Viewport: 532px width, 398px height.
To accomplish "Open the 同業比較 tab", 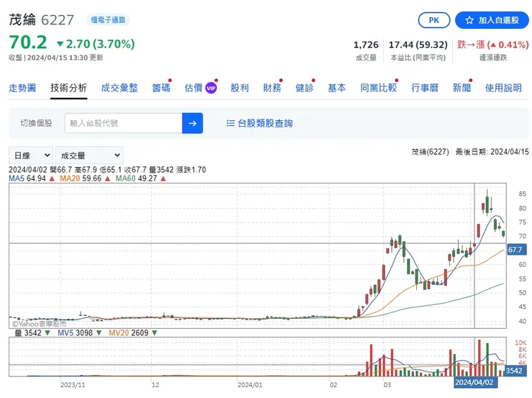I will pos(378,88).
